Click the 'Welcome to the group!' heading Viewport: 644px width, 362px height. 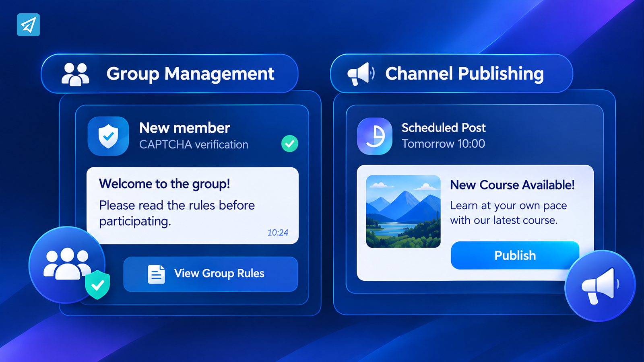tap(165, 184)
